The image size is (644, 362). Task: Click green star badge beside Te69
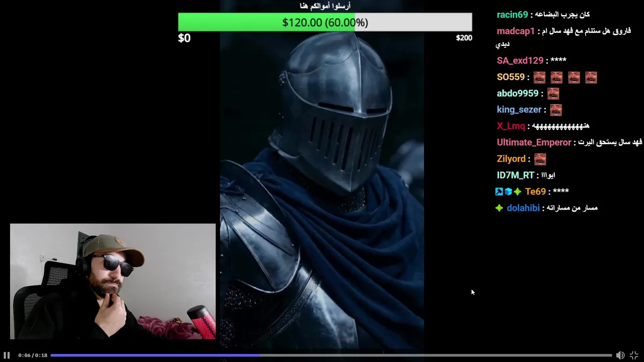[x=517, y=192]
